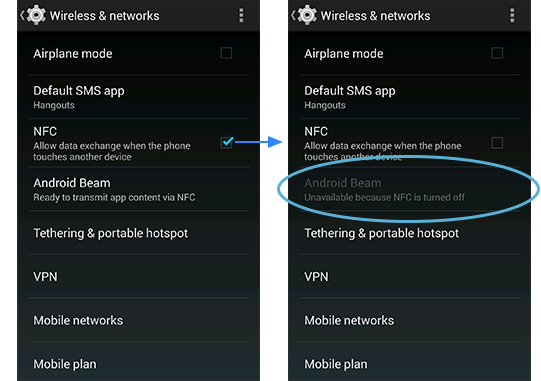Image resolution: width=541 pixels, height=381 pixels.
Task: Open the overflow menu in left screen
Action: (x=241, y=16)
